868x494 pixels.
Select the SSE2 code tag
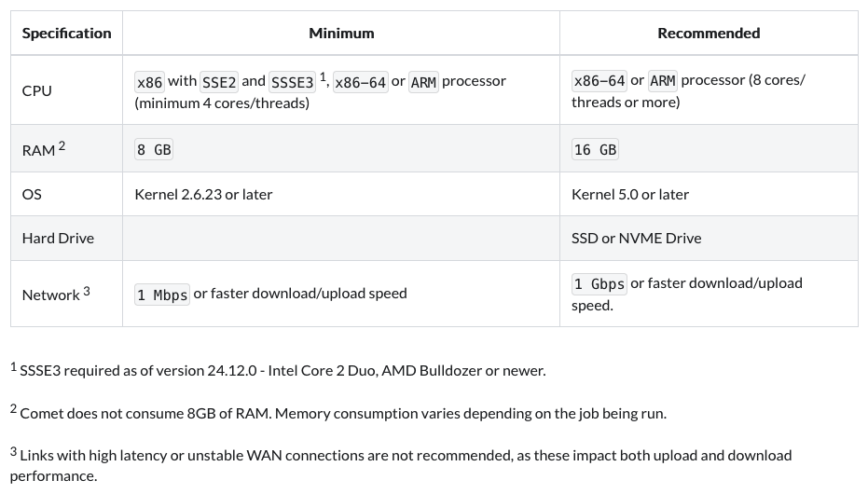pos(219,82)
